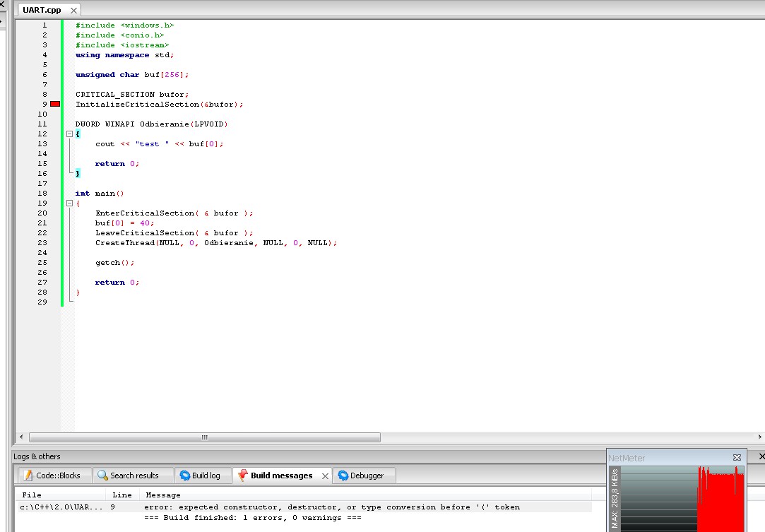Click the editor scroll right arrow
This screenshot has height=532, width=765.
759,437
